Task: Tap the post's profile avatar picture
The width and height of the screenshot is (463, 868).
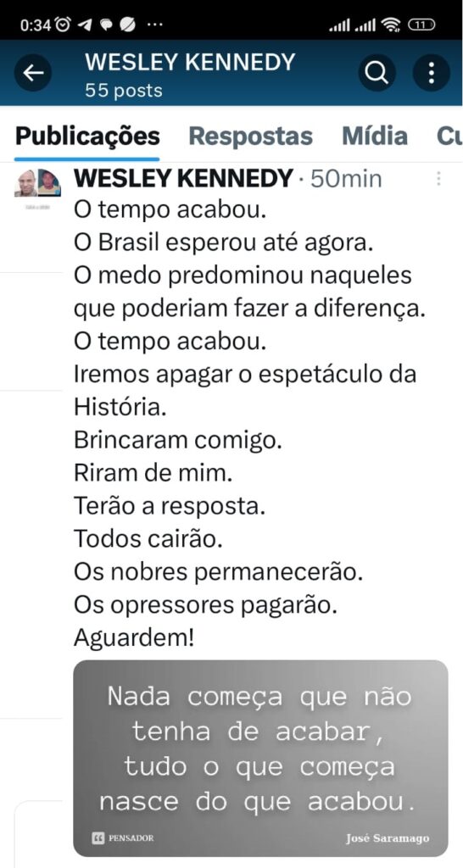Action: click(37, 183)
